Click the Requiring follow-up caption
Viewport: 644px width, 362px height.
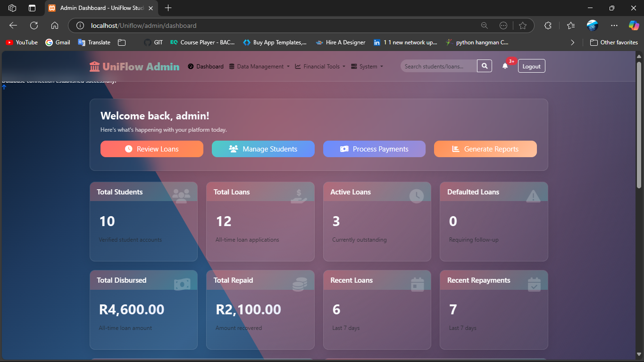pyautogui.click(x=474, y=240)
